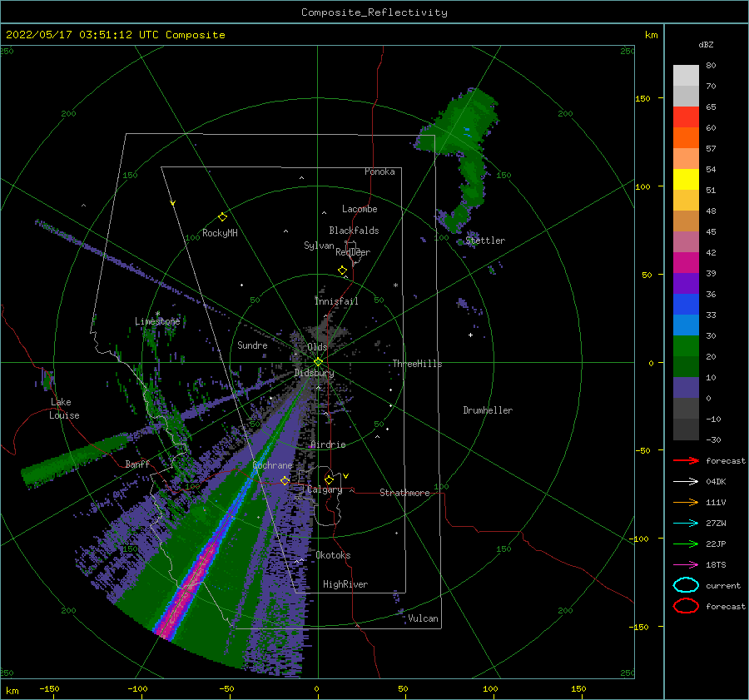The height and width of the screenshot is (700, 749).
Task: Click the Airdrie label
Action: pos(328,444)
